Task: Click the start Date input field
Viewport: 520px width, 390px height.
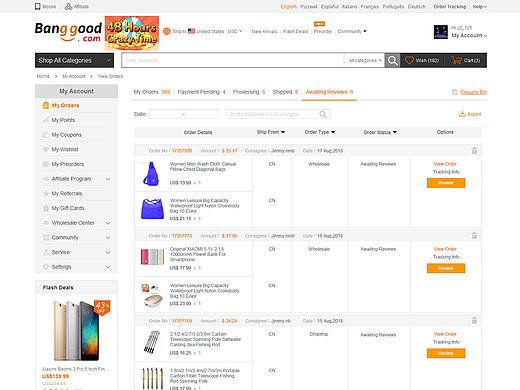Action: pos(166,114)
